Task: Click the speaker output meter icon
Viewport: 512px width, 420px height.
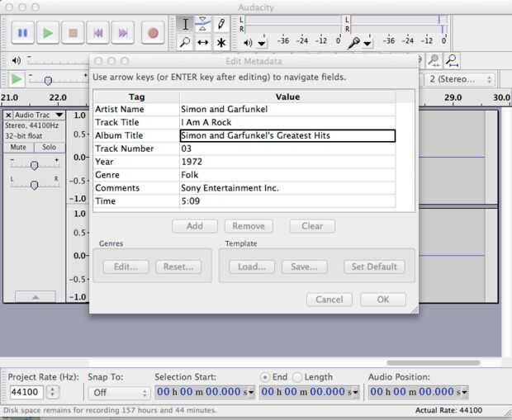Action: [248, 42]
